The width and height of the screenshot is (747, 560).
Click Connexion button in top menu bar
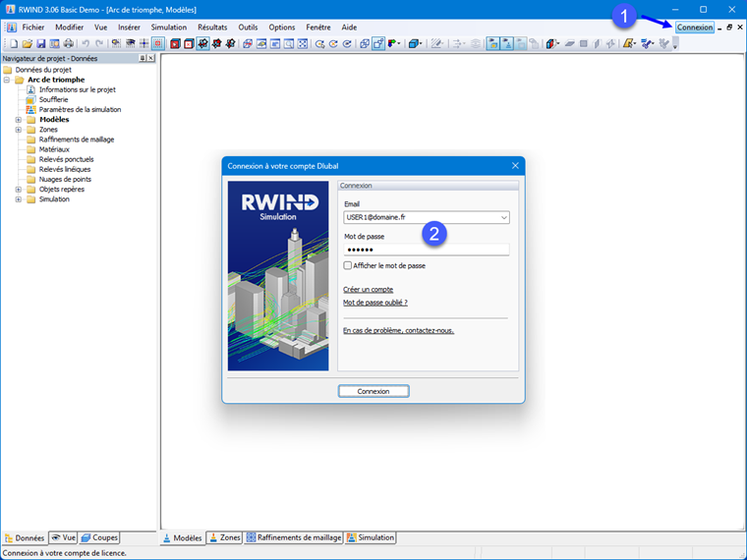(695, 28)
